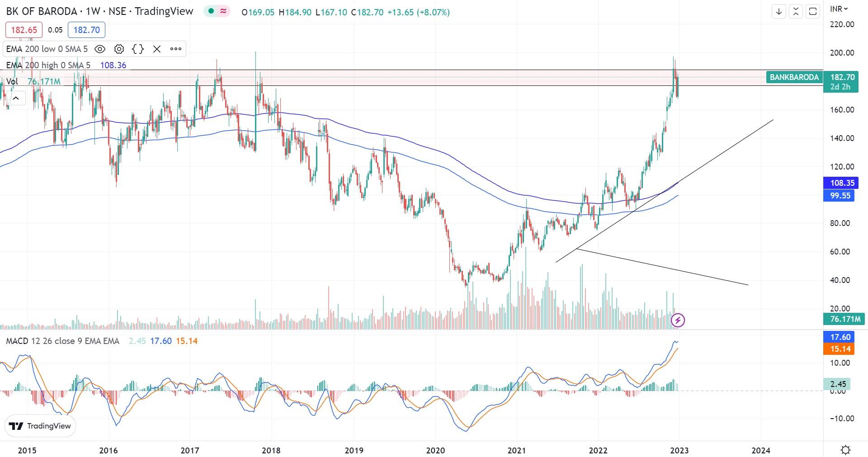Click the TradingView logo button
Viewport: 868px width, 457px height.
[x=40, y=426]
